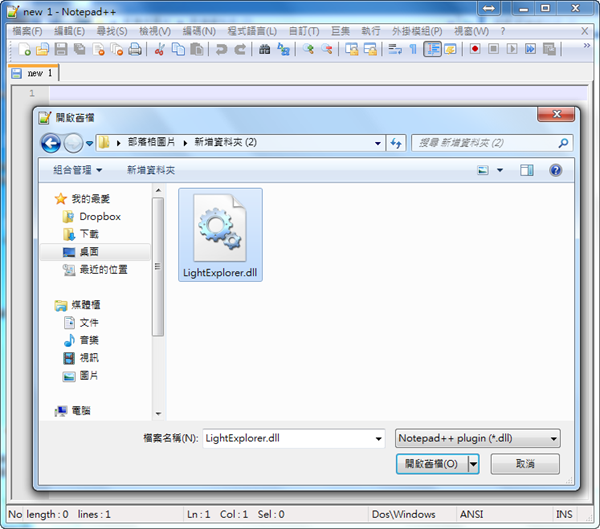The height and width of the screenshot is (529, 600).
Task: Open the 外掛模組(P) menu
Action: (x=417, y=31)
